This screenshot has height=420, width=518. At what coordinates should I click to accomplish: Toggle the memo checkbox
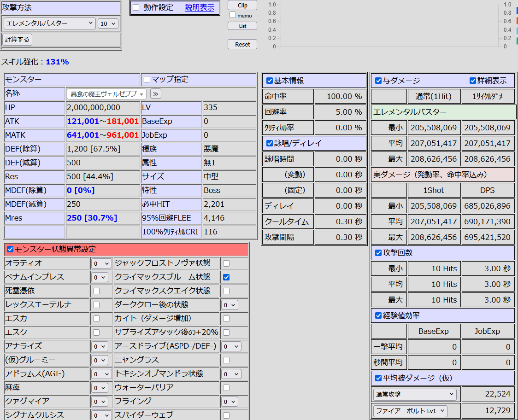pyautogui.click(x=233, y=15)
